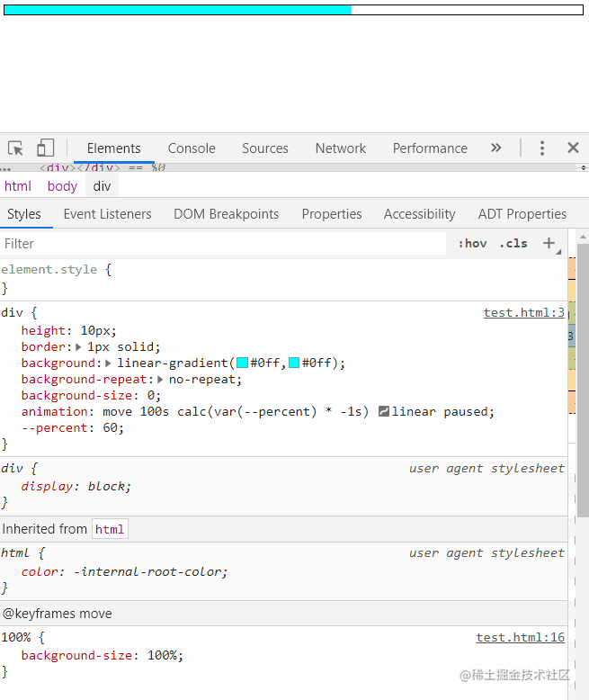589x700 pixels.
Task: Click the background-size value 0
Action: 151,396
